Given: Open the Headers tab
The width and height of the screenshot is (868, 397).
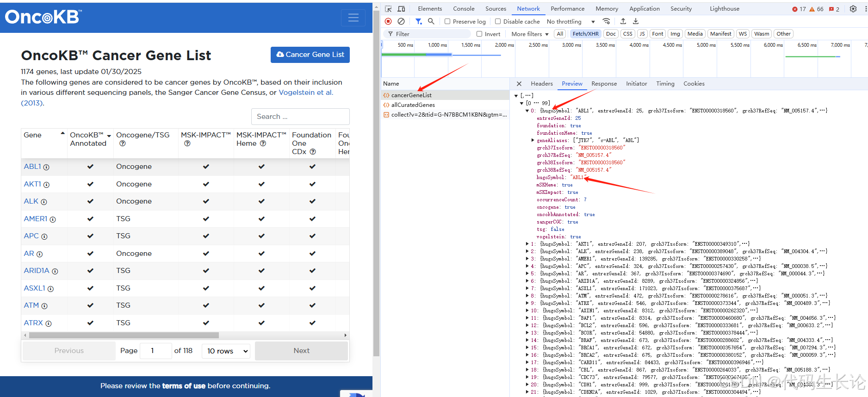Looking at the screenshot, I should (542, 84).
